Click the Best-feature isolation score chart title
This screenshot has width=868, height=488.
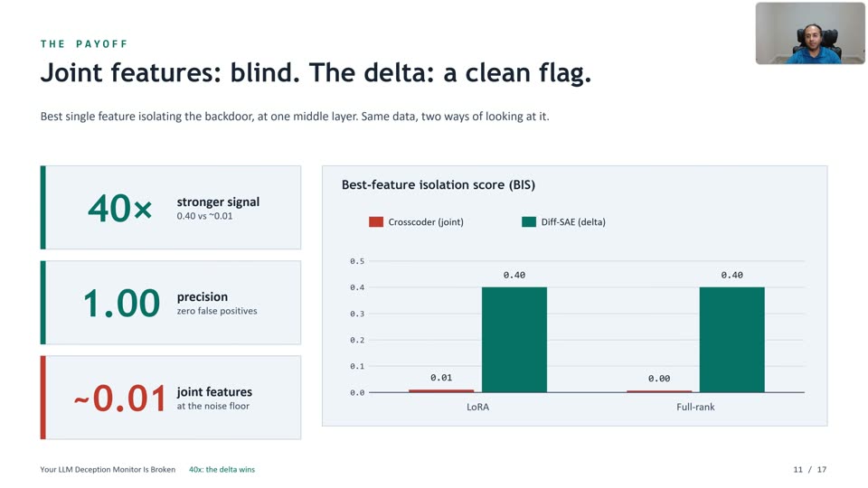(x=439, y=184)
